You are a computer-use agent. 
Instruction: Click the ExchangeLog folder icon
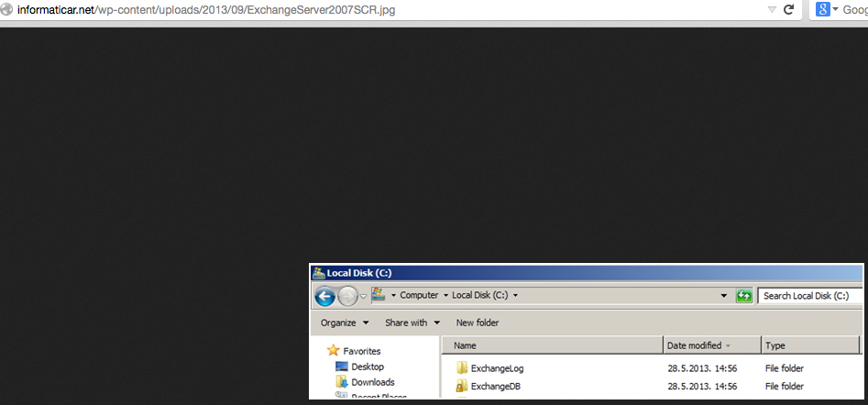tap(462, 368)
